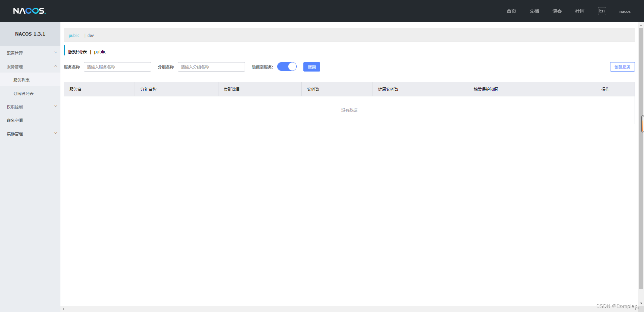The width and height of the screenshot is (644, 312).
Task: Toggle hiding of empty services
Action: (x=287, y=66)
